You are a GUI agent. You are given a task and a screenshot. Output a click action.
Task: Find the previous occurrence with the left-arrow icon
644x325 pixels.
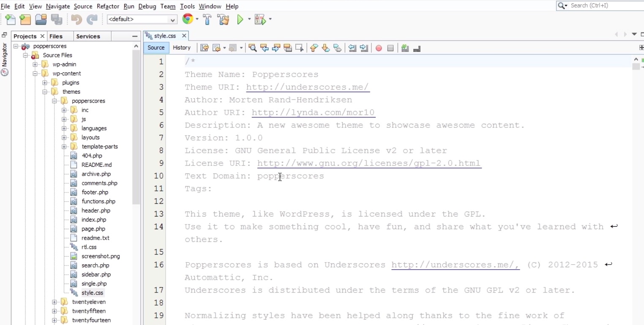265,48
